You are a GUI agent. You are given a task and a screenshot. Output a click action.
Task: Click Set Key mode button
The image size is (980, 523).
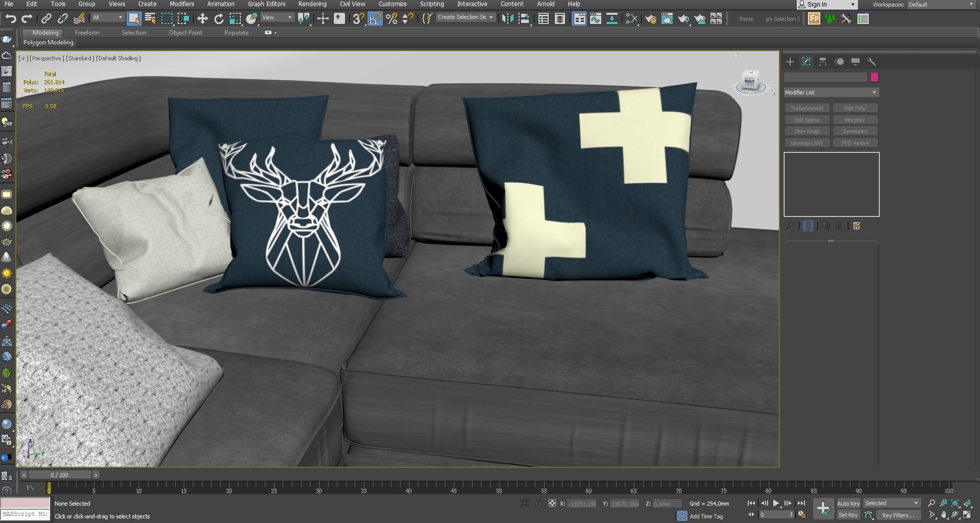[848, 515]
